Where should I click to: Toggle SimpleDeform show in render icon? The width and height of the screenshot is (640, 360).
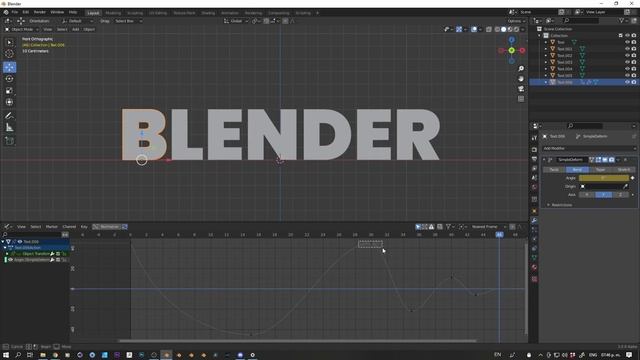611,160
